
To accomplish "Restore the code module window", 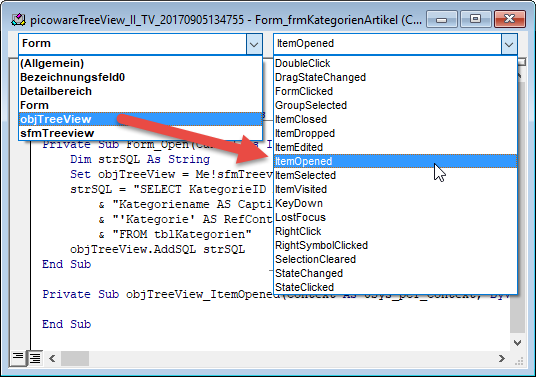I will coord(475,19).
